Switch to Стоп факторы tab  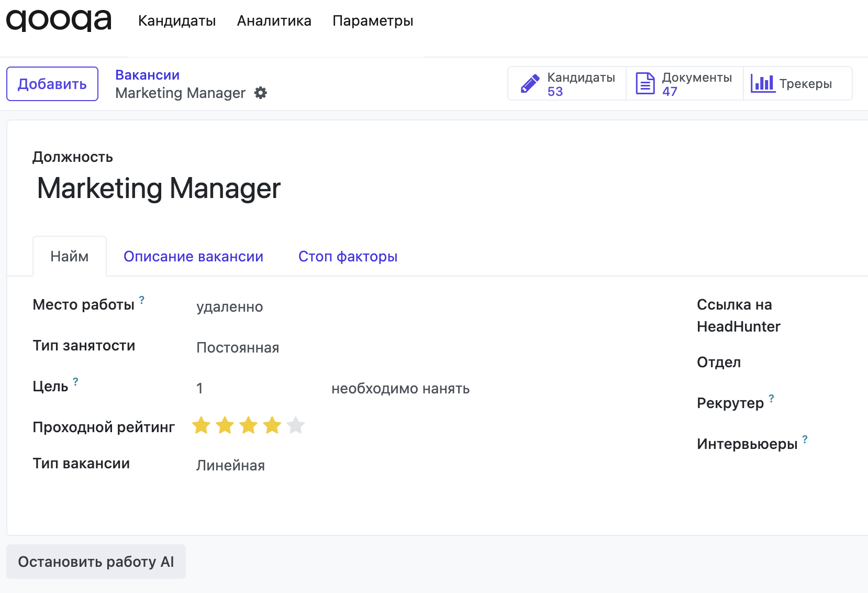pyautogui.click(x=348, y=257)
